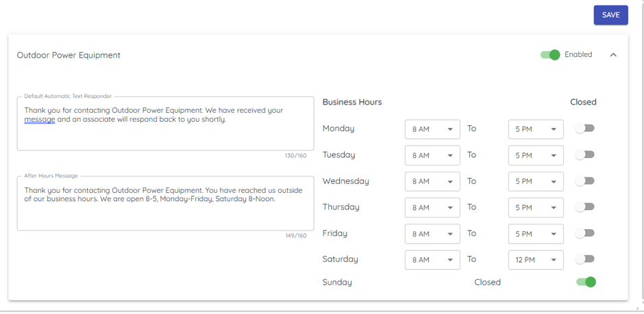
Task: Open Saturday 12 PM closing dropdown
Action: coord(536,260)
